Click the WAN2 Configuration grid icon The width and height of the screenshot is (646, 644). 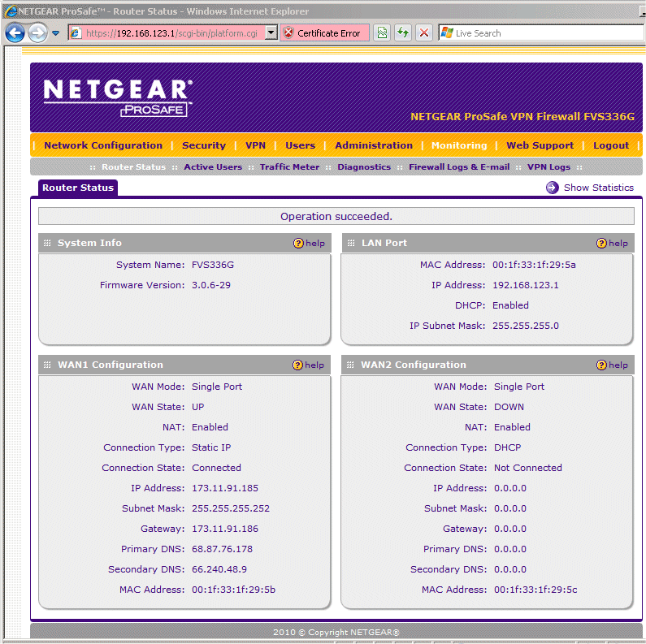(350, 365)
